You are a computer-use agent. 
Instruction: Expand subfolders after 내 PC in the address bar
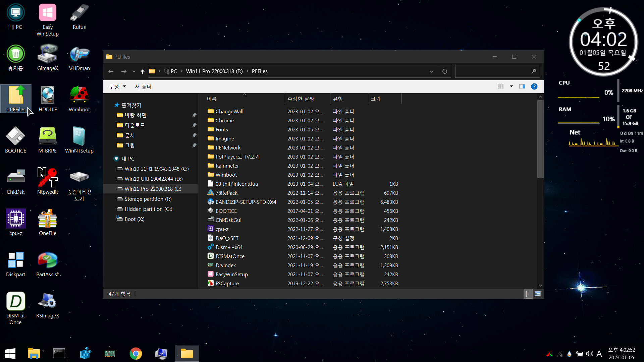[x=181, y=71]
